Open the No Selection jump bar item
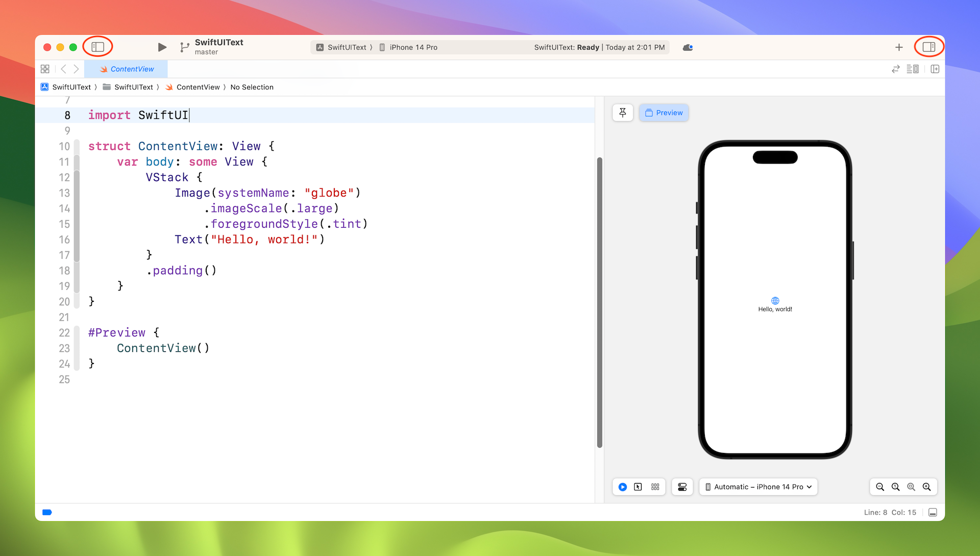 [252, 87]
